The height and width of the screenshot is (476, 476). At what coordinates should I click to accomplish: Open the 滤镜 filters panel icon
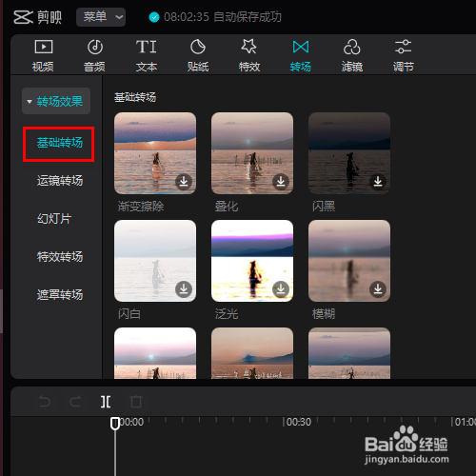point(351,47)
